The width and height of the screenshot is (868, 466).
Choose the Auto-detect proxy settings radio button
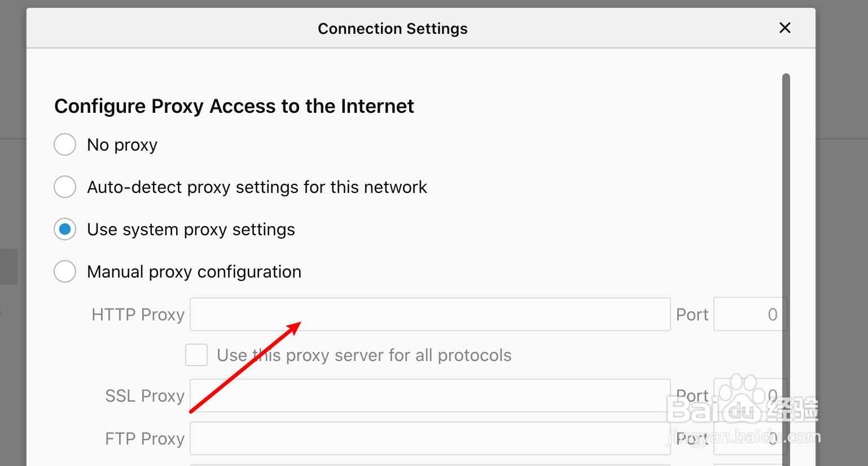[x=65, y=187]
